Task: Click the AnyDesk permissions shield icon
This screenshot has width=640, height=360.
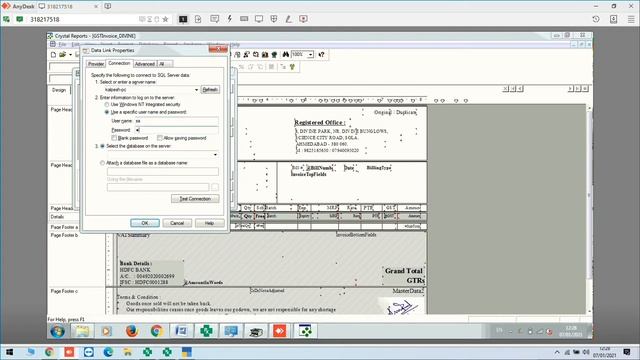Action: (274, 19)
